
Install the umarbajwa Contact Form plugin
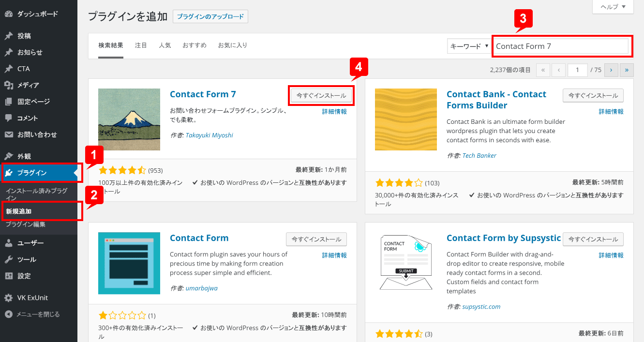tap(316, 239)
